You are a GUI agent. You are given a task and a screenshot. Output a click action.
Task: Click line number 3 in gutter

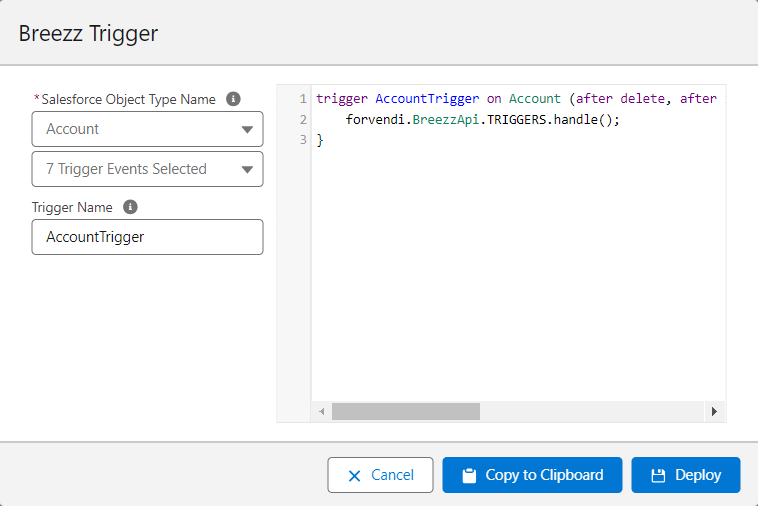[303, 140]
